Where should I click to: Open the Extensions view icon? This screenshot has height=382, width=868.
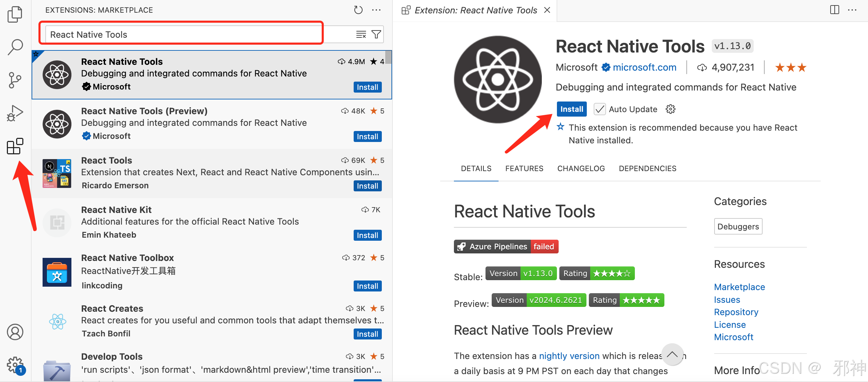click(15, 146)
